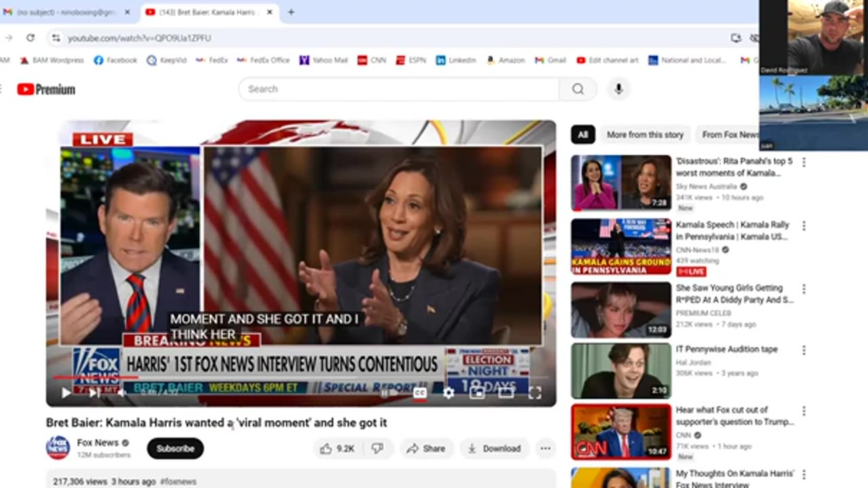The height and width of the screenshot is (488, 868).
Task: Toggle the autoplay switch in player
Action: click(390, 392)
